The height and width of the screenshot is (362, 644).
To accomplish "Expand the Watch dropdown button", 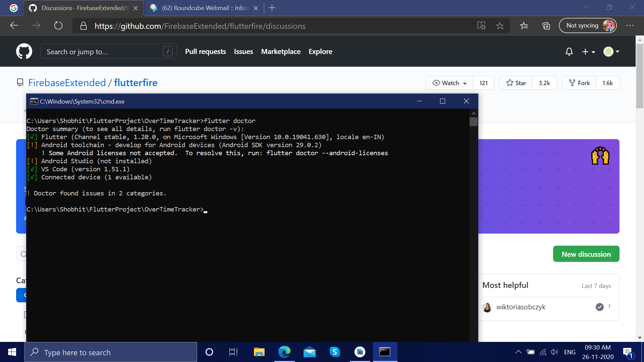I will tap(449, 83).
